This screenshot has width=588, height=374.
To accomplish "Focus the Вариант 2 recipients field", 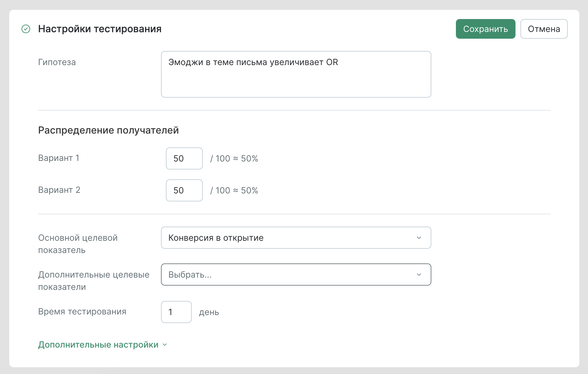I will [x=184, y=190].
